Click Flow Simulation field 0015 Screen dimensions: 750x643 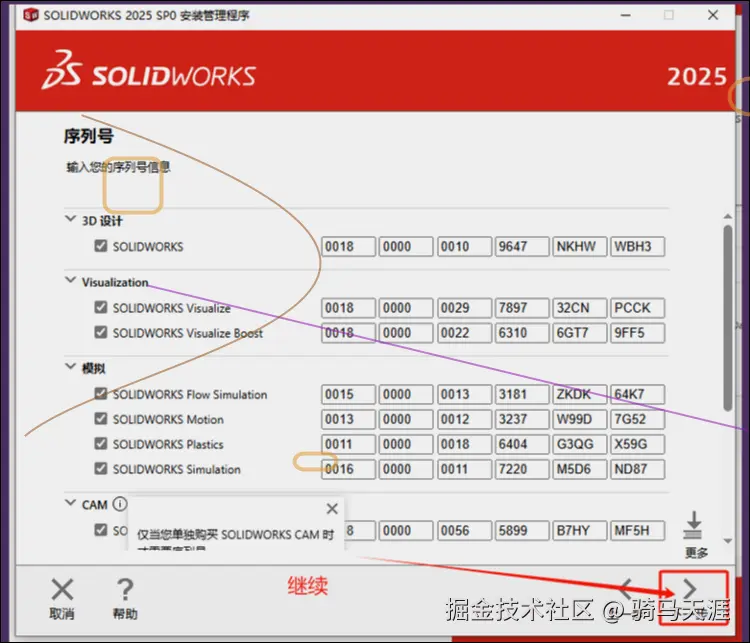tap(348, 394)
